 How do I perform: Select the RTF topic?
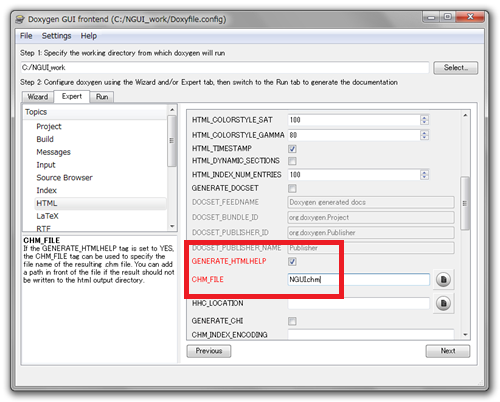pyautogui.click(x=44, y=228)
